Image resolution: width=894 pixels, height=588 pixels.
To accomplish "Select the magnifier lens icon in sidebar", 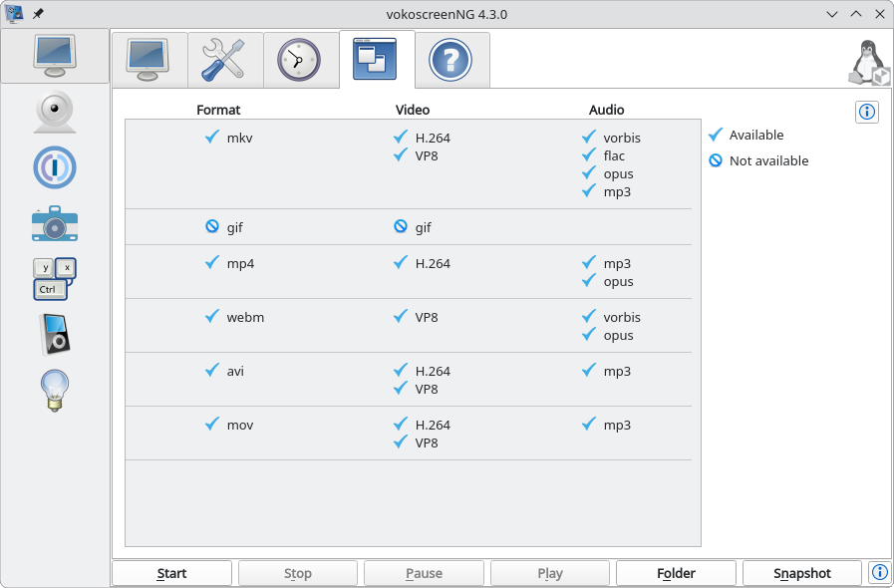I will point(54,167).
